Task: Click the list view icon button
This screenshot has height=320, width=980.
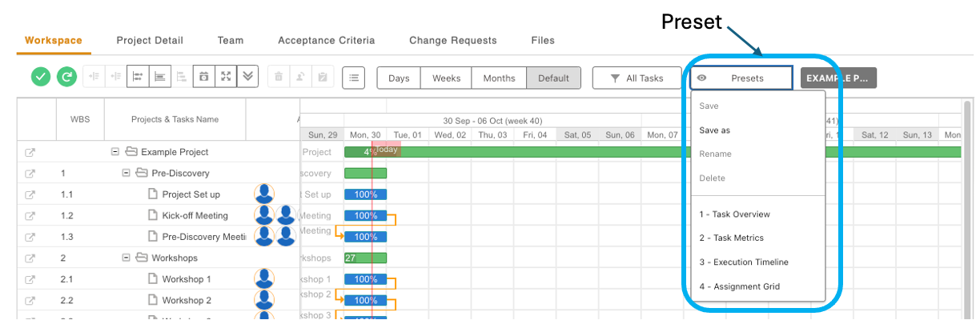Action: (354, 78)
